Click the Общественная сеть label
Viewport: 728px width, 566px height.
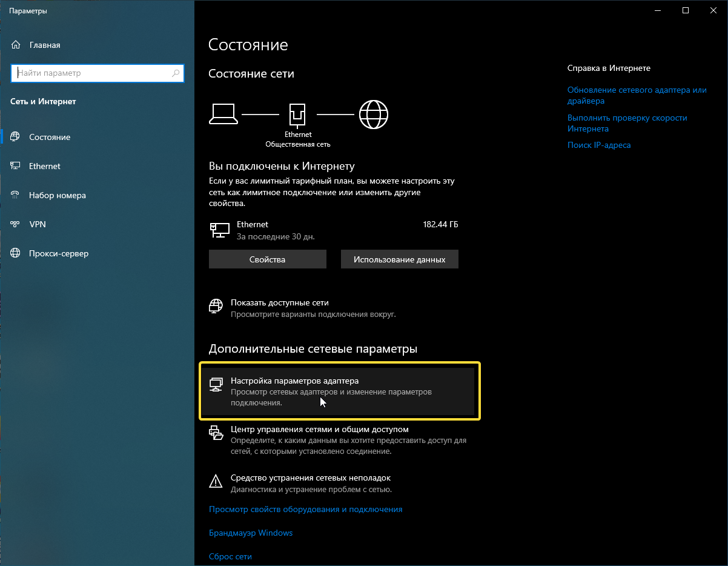(x=298, y=144)
